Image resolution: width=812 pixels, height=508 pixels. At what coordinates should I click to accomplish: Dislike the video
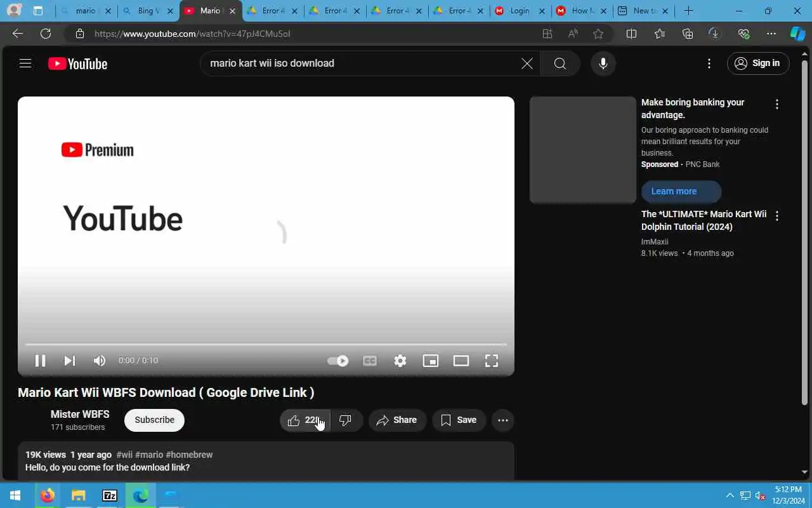(346, 420)
